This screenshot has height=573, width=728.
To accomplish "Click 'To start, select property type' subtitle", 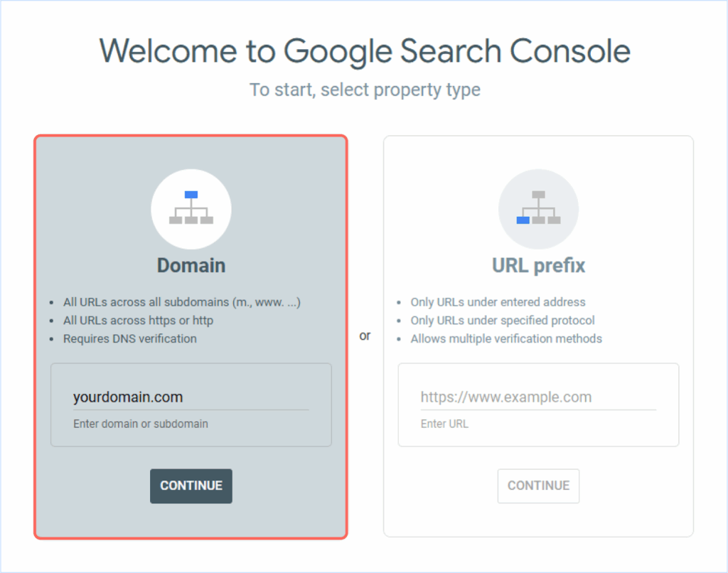I will pyautogui.click(x=365, y=90).
